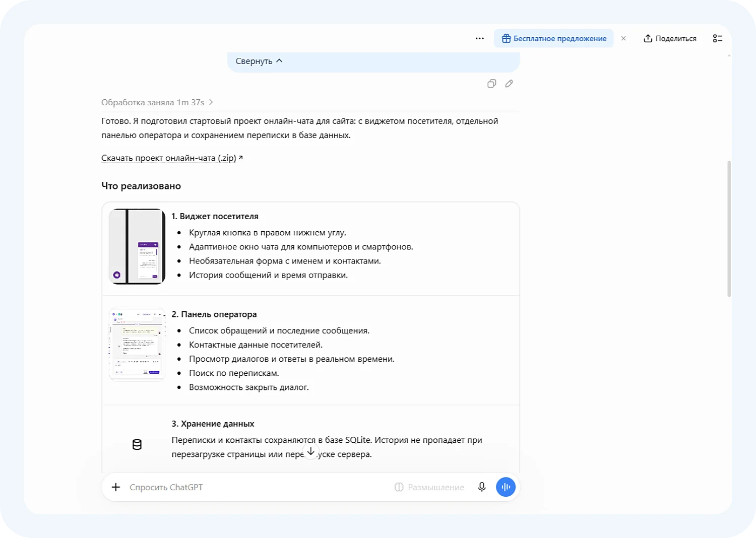Click the database icon beside Хранение данных

coord(137,444)
